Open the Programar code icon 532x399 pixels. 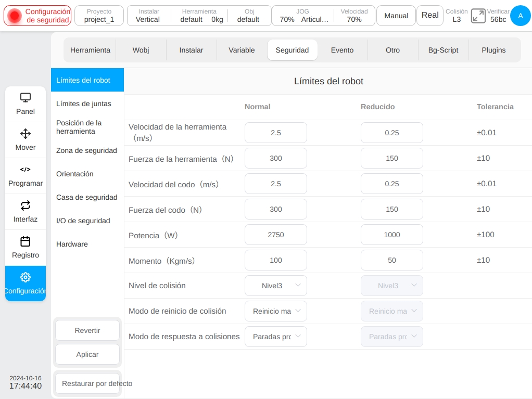pyautogui.click(x=26, y=170)
